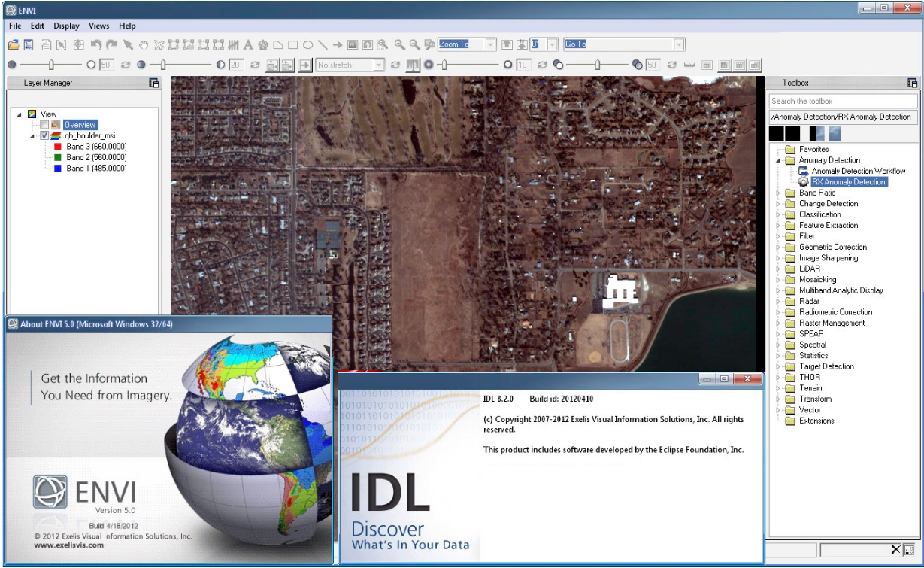924x568 pixels.
Task: Redo the last action
Action: (x=111, y=44)
